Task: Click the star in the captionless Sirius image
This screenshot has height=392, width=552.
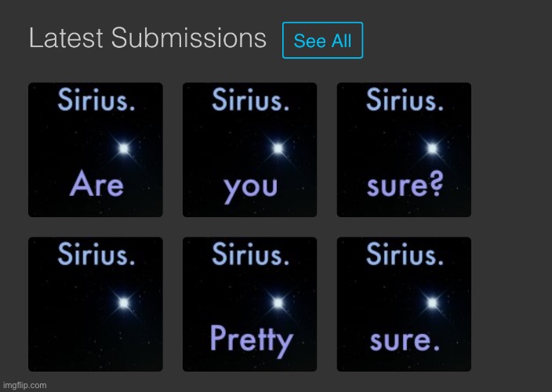Action: pyautogui.click(x=124, y=303)
